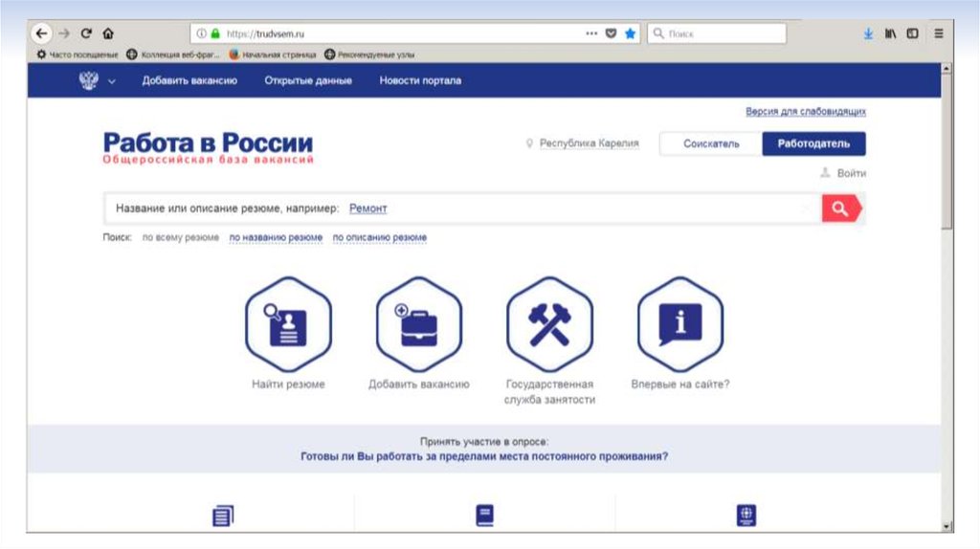Click the browser forward arrow
The image size is (980, 549).
[64, 33]
